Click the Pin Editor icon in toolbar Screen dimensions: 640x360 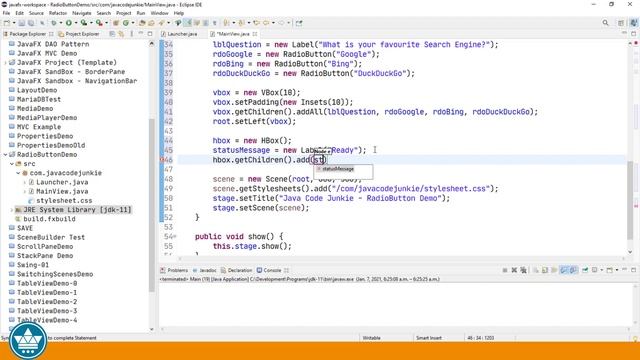point(299,23)
